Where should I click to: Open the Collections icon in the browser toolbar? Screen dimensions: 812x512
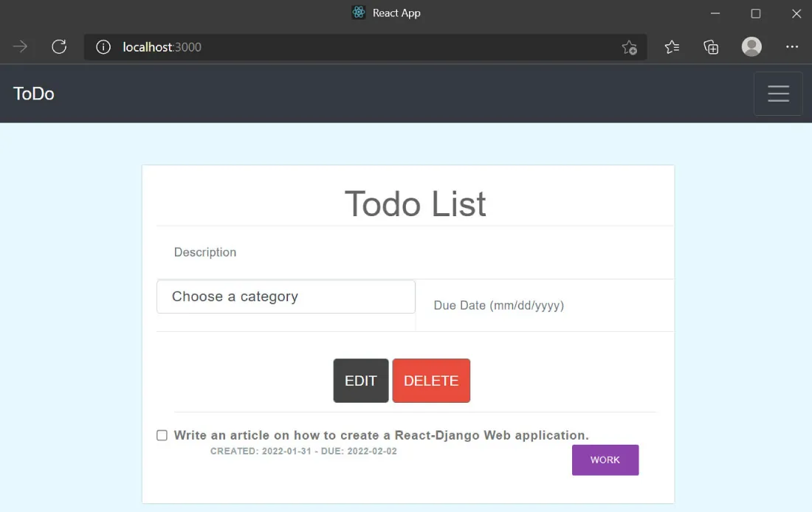pos(710,46)
